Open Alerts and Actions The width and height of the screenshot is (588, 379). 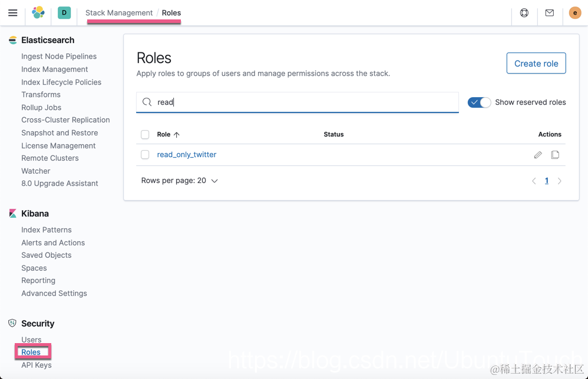click(x=53, y=242)
